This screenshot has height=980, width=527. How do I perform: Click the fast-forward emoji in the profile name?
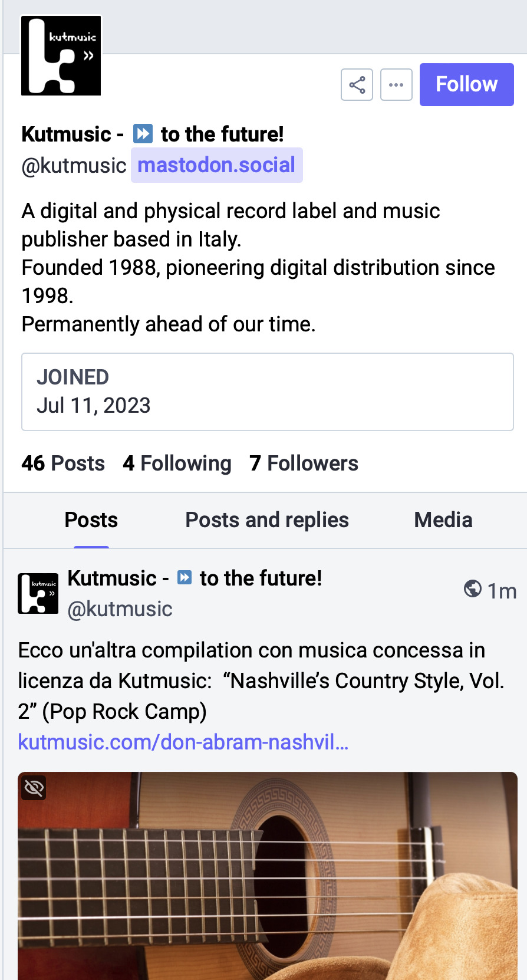click(x=143, y=134)
